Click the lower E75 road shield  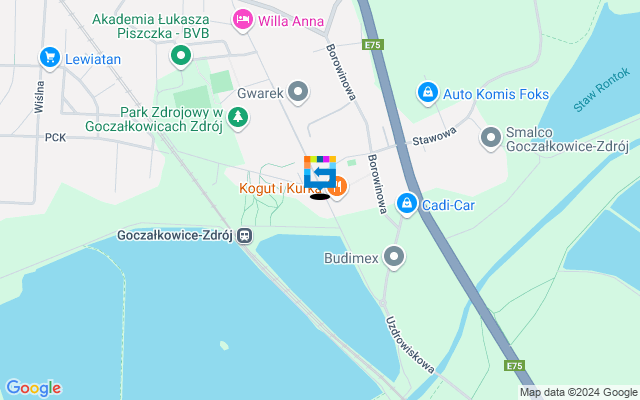click(x=514, y=365)
